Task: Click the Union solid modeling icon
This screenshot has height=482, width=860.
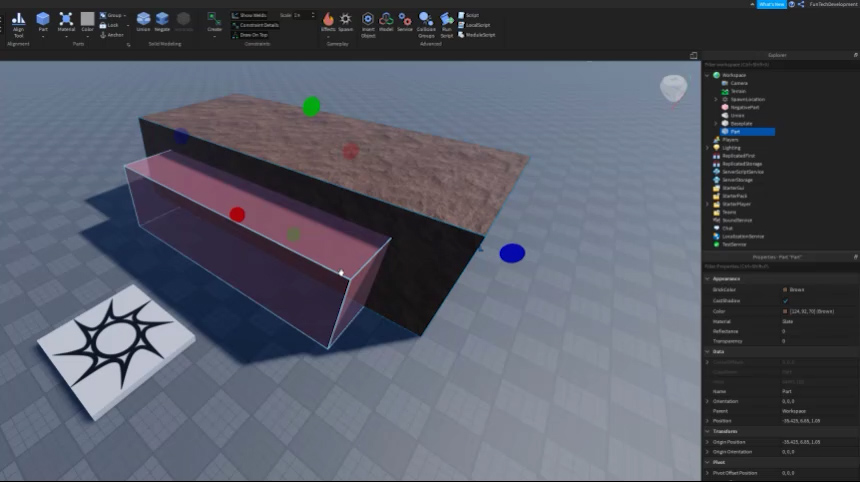Action: [143, 21]
